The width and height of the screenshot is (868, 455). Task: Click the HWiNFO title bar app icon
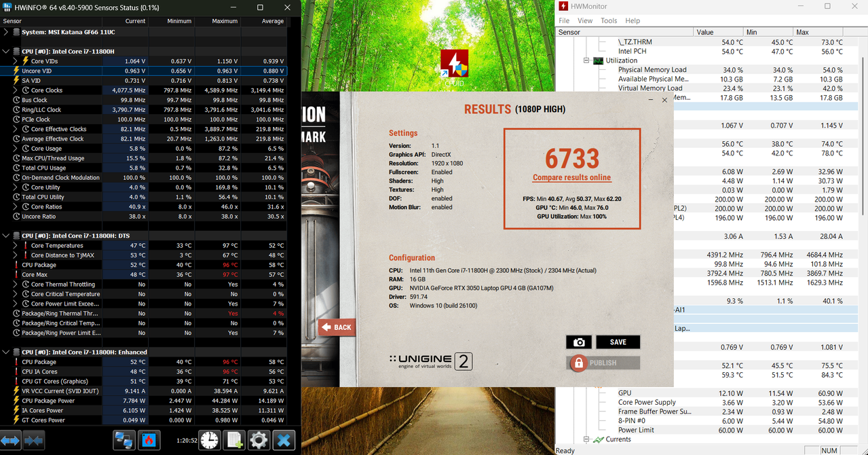coord(7,7)
